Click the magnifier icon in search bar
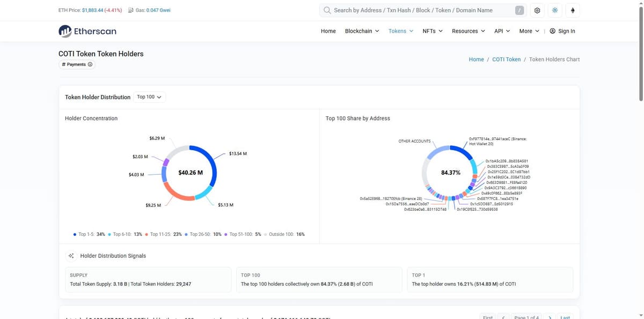 327,10
